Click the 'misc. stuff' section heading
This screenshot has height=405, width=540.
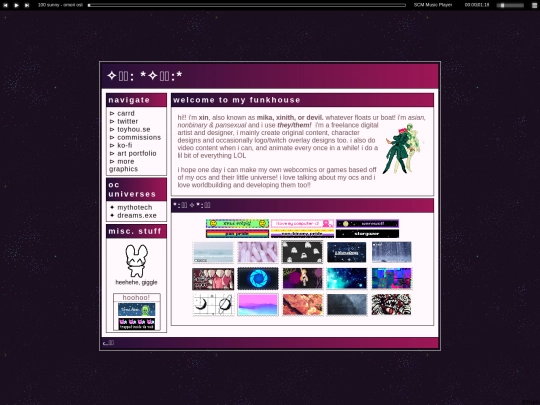135,231
